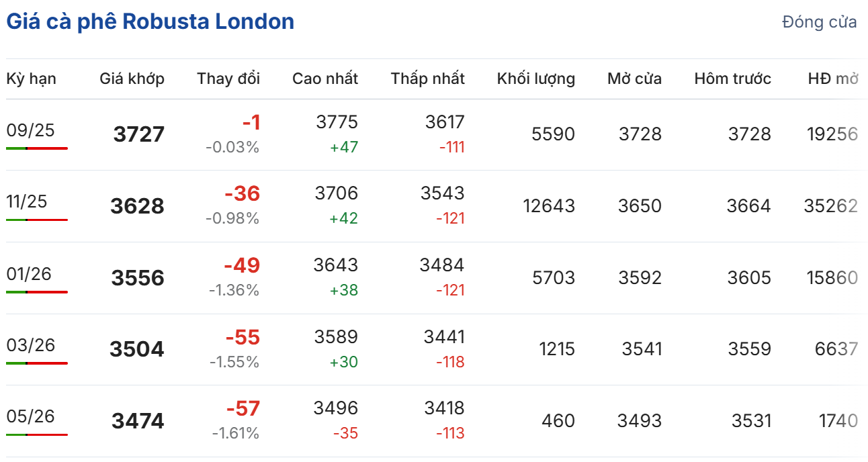This screenshot has height=462, width=868.
Task: Click the Khối lượng column header
Action: [535, 79]
